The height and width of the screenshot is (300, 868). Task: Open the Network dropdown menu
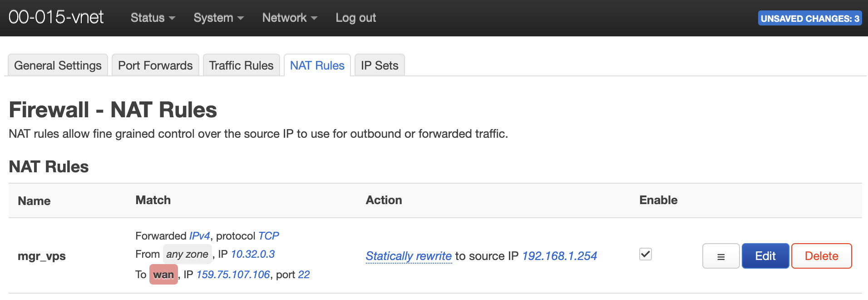click(x=290, y=18)
